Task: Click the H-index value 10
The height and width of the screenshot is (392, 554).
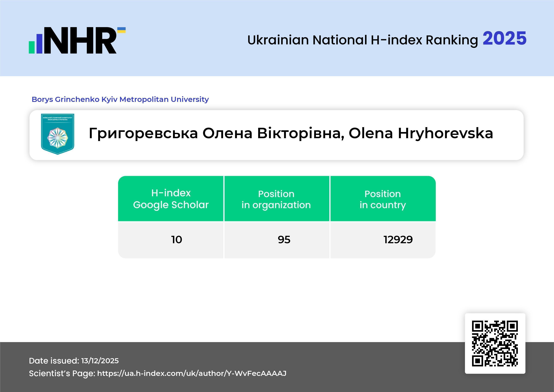Action: pyautogui.click(x=176, y=240)
